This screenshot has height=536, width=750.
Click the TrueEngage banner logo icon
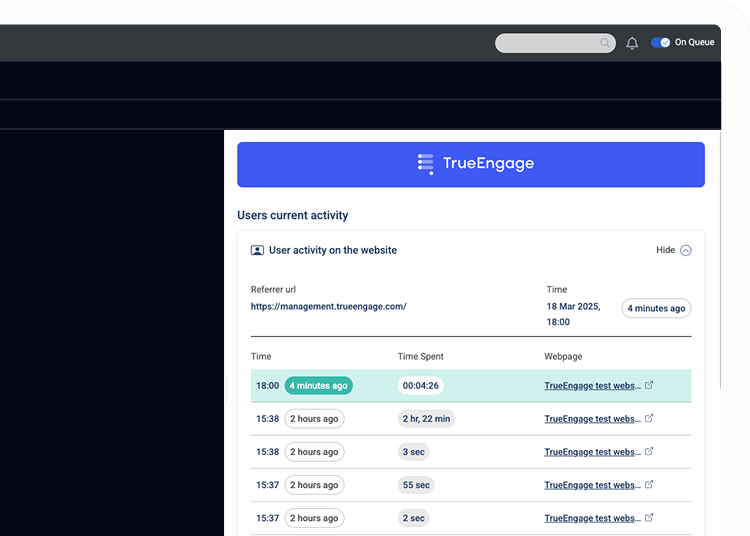(x=425, y=164)
